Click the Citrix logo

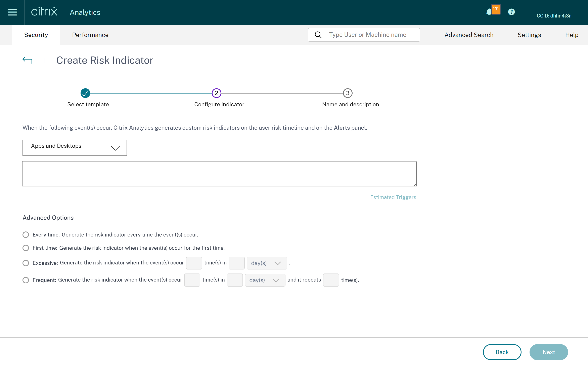(44, 12)
